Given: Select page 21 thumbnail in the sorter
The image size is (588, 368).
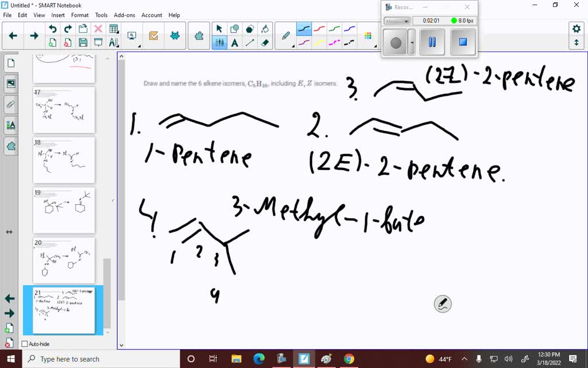Looking at the screenshot, I should coord(63,310).
